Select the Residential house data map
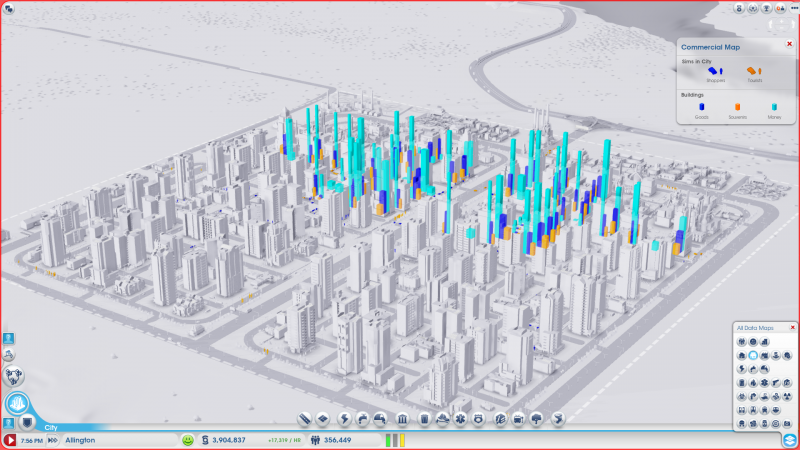Image resolution: width=800 pixels, height=450 pixels. pos(741,355)
